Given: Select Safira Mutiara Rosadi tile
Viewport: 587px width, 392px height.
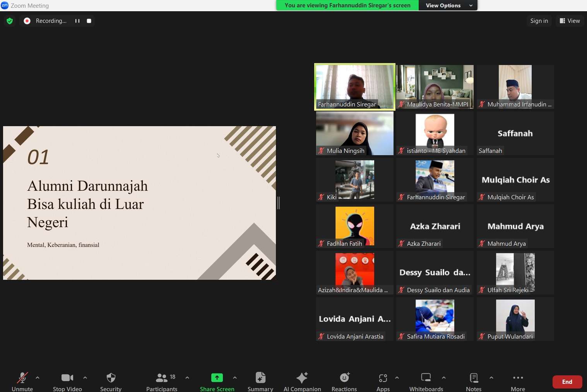Looking at the screenshot, I should point(435,319).
